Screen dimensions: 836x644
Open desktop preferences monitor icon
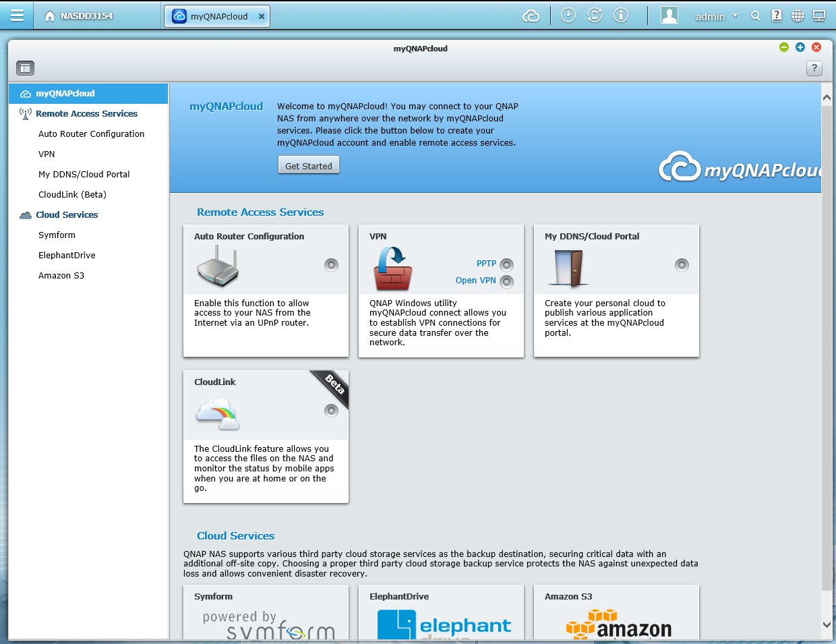819,16
